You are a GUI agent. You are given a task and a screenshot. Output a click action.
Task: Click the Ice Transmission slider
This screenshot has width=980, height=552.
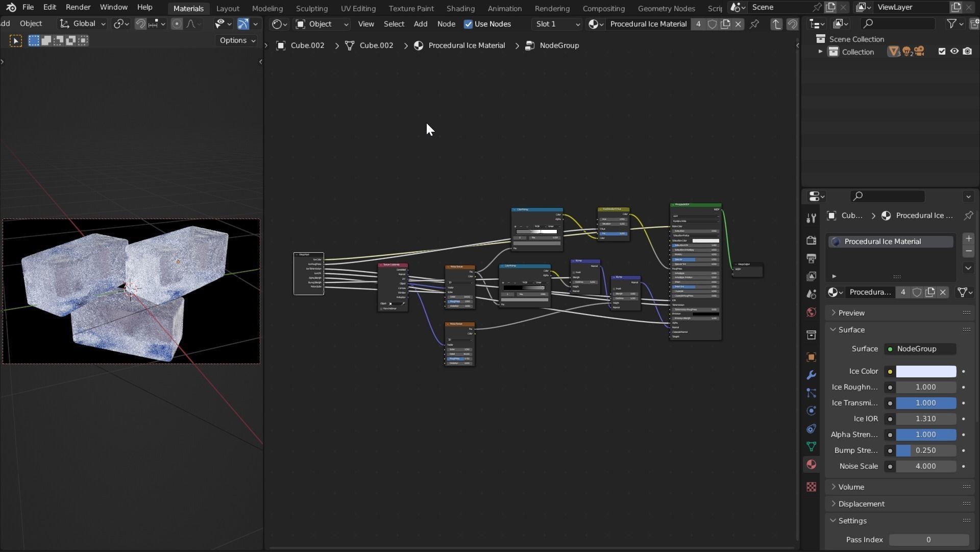926,403
